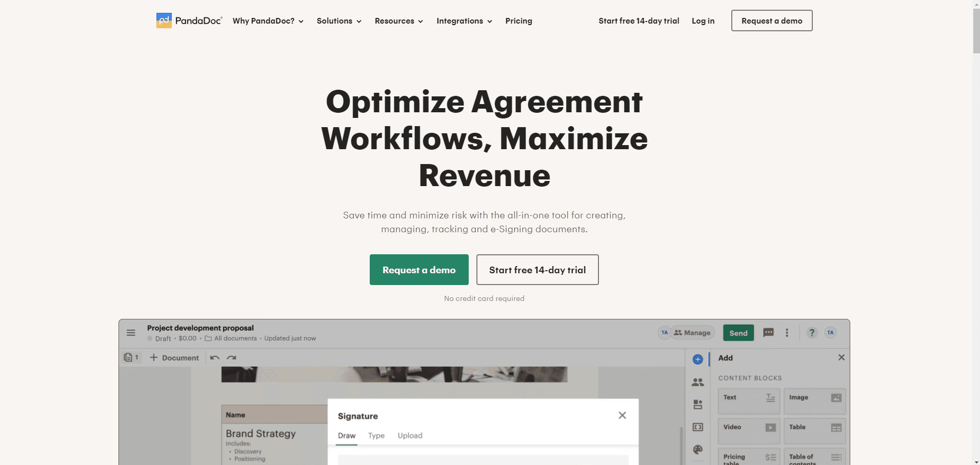Add a Pricing table content block
The width and height of the screenshot is (980, 465).
(749, 457)
